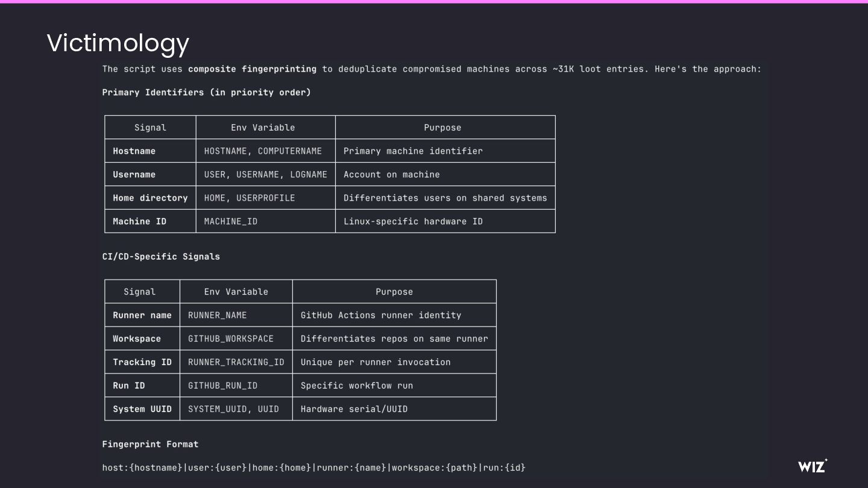
Task: Click the CI/CD-Specific Signals heading
Action: (161, 257)
